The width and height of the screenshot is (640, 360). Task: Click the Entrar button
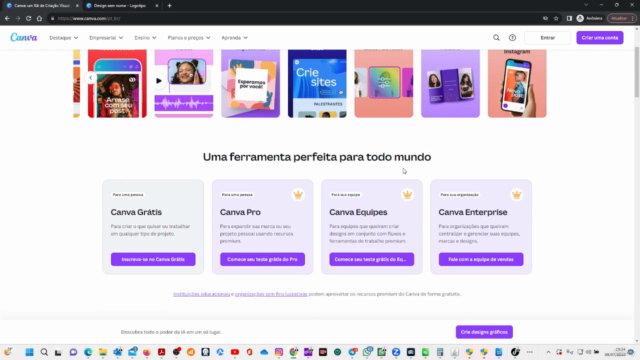coord(547,38)
